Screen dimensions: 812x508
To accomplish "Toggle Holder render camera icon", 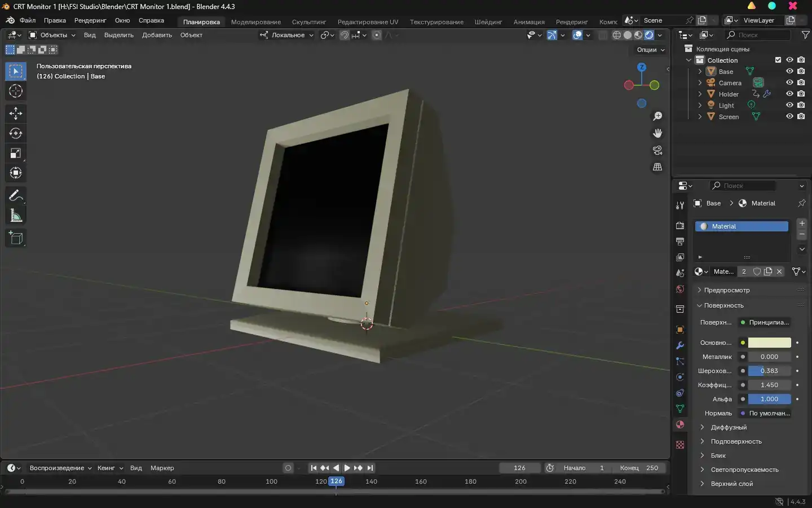I will point(801,94).
